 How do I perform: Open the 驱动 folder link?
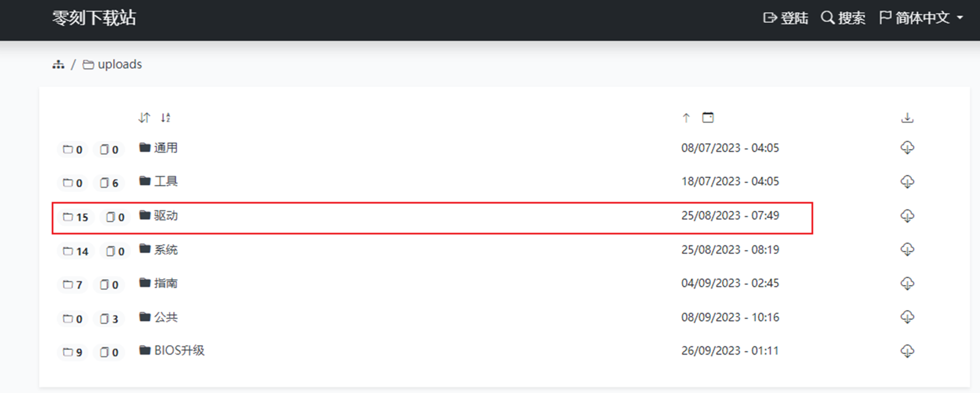pyautogui.click(x=166, y=216)
